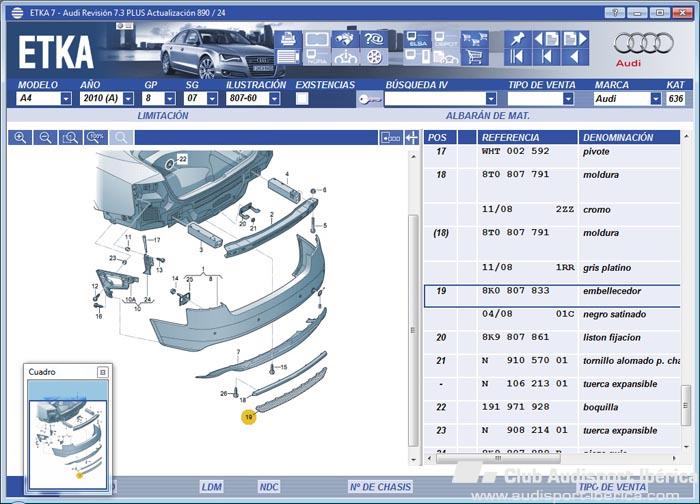Click the printer icon in the top toolbar
This screenshot has width=700, height=504.
tap(288, 40)
